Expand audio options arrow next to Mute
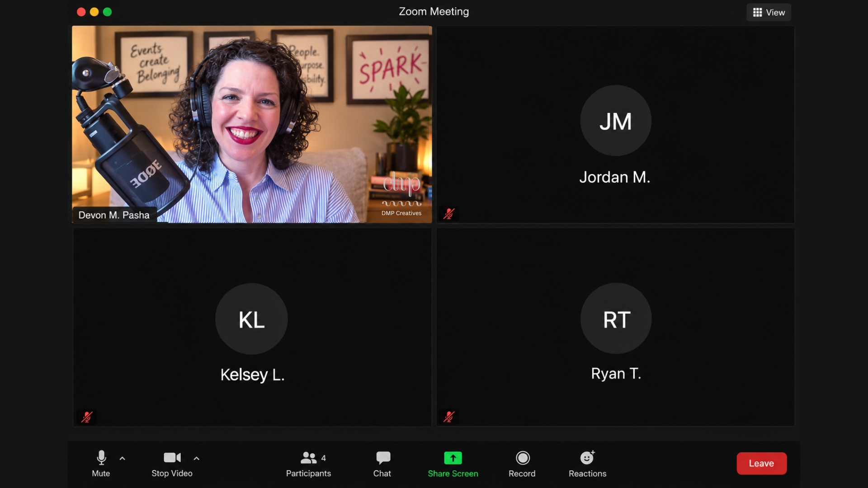Screen dimensions: 868x488 tap(122, 458)
